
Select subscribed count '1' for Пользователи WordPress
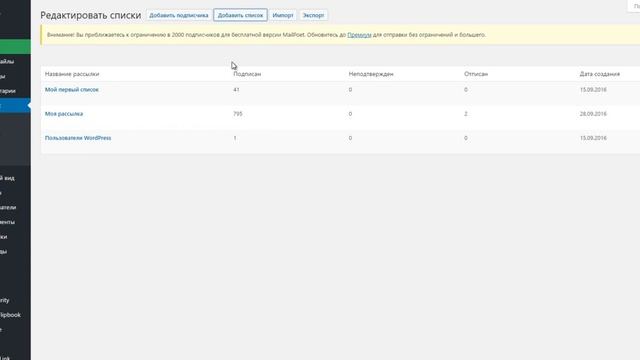coord(235,138)
